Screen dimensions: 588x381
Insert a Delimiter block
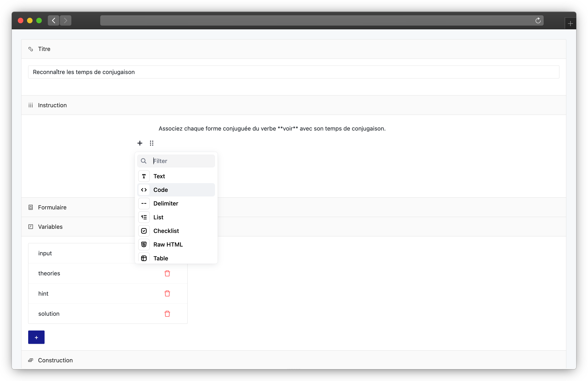click(176, 204)
